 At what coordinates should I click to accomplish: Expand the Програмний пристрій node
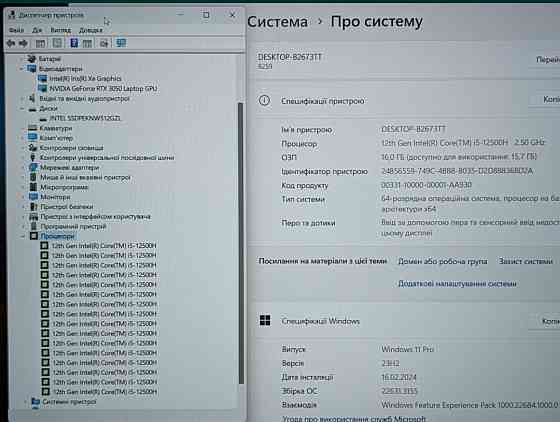[x=24, y=226]
